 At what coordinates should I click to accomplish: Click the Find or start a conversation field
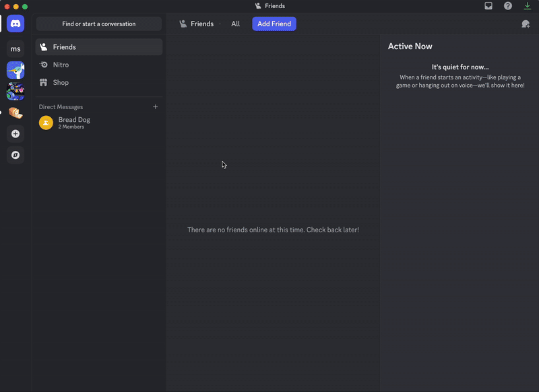98,23
